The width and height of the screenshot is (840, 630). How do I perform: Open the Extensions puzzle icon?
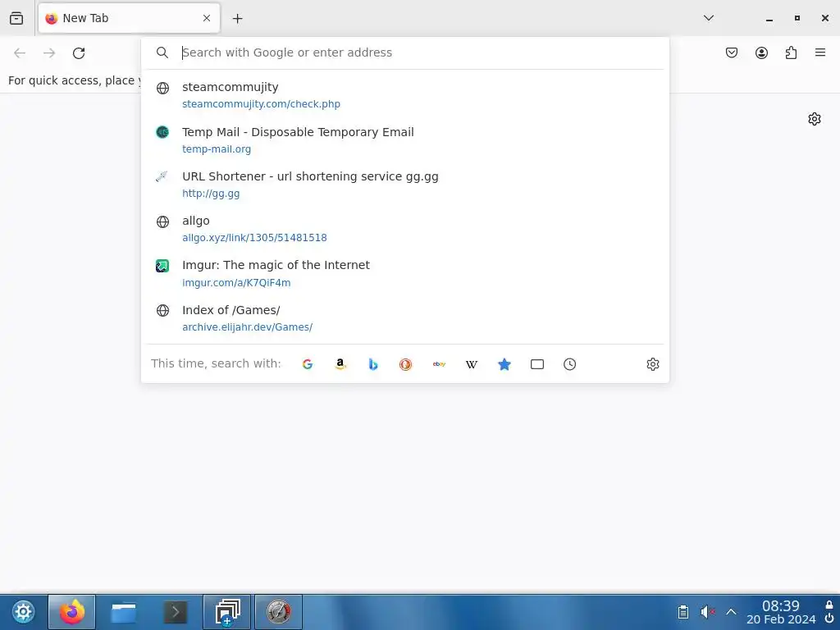(x=791, y=52)
